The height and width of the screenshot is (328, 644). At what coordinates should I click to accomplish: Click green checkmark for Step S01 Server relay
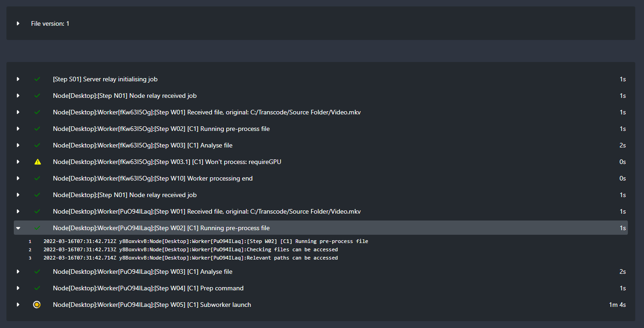click(x=37, y=79)
